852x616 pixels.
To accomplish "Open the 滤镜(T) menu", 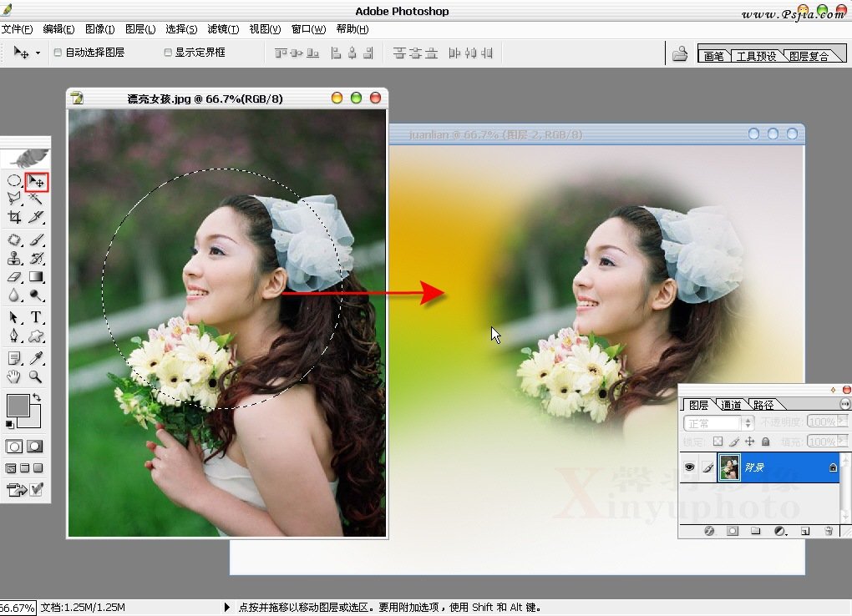I will pos(222,29).
